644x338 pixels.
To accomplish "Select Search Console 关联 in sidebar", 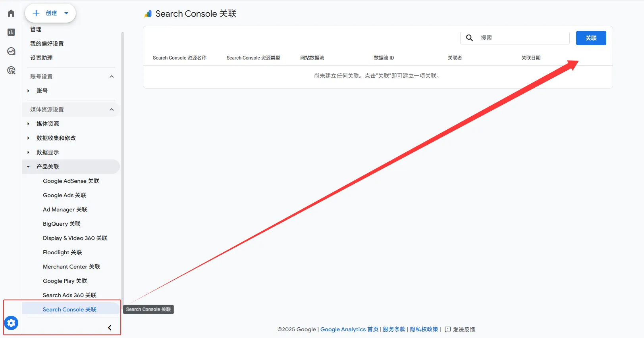I will 69,309.
